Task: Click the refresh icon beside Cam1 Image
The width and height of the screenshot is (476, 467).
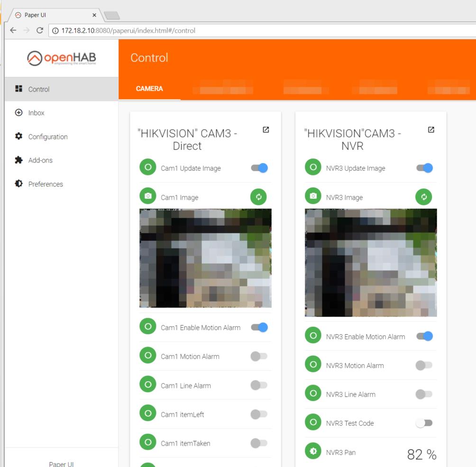Action: tap(258, 197)
